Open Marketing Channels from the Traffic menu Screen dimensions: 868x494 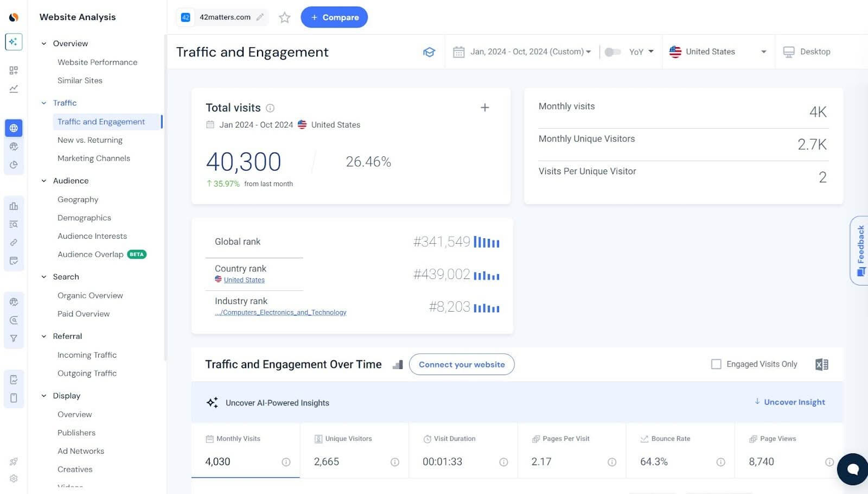pyautogui.click(x=93, y=158)
